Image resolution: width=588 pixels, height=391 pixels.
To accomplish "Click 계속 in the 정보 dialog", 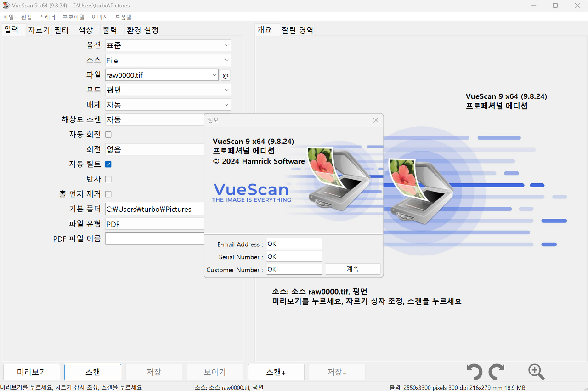I will pos(352,269).
